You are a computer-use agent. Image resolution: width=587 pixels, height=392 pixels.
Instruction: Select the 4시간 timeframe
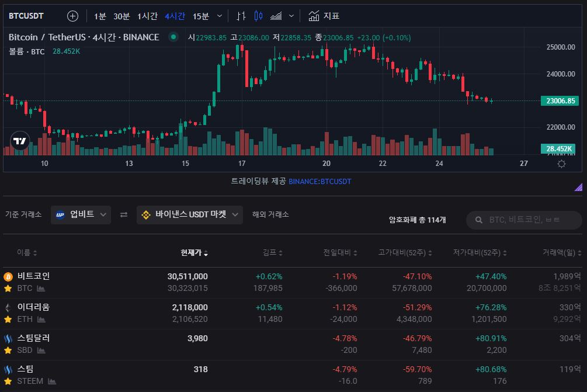click(175, 16)
